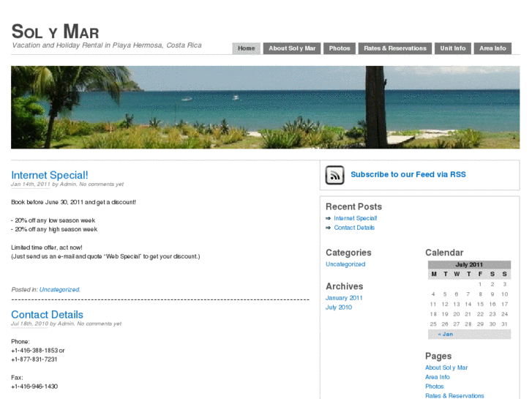
Task: Open the January 2011 archive
Action: click(344, 298)
